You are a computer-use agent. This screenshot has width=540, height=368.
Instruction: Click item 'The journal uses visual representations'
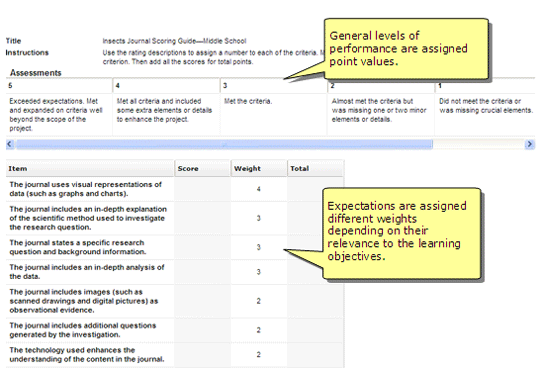85,189
